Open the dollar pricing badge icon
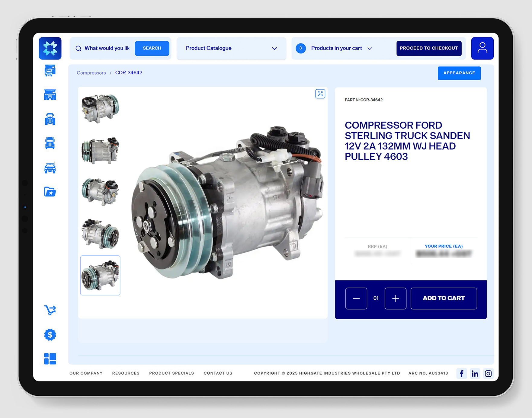 point(50,335)
